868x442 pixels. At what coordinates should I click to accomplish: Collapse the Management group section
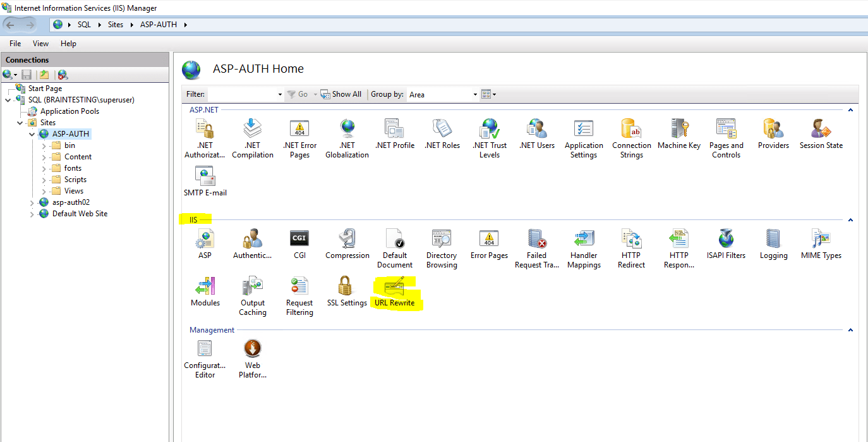[850, 330]
